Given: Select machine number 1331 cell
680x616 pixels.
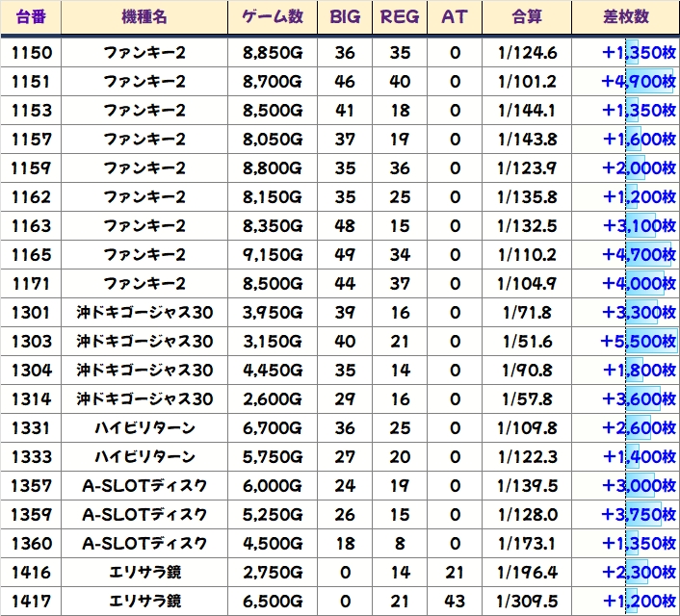Looking at the screenshot, I should [32, 428].
